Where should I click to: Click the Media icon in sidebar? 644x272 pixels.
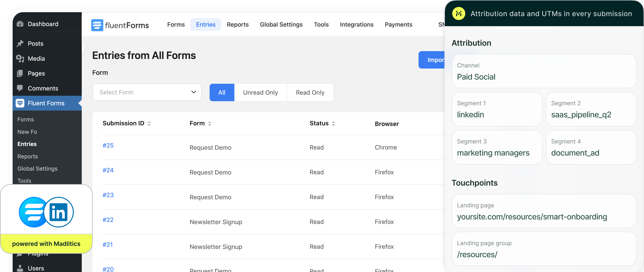20,59
